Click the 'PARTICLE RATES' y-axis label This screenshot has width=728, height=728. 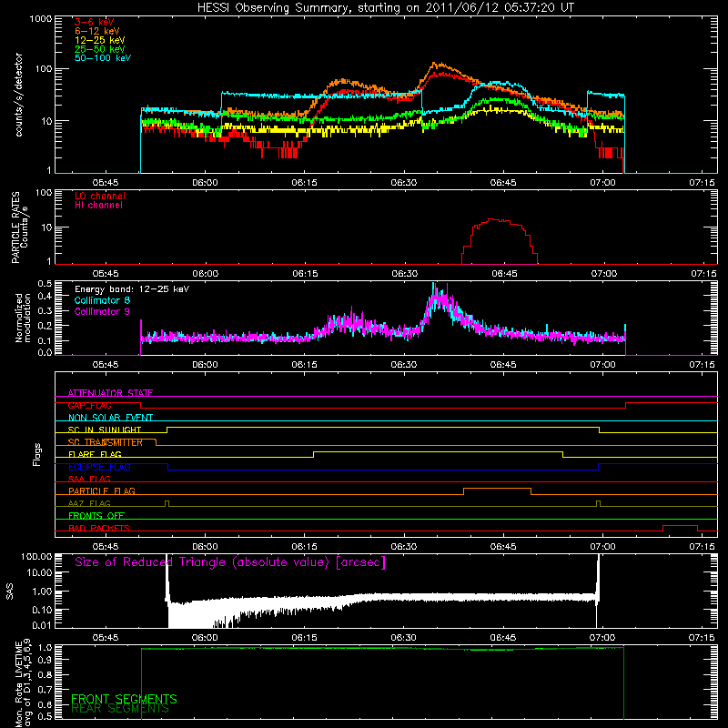click(15, 227)
